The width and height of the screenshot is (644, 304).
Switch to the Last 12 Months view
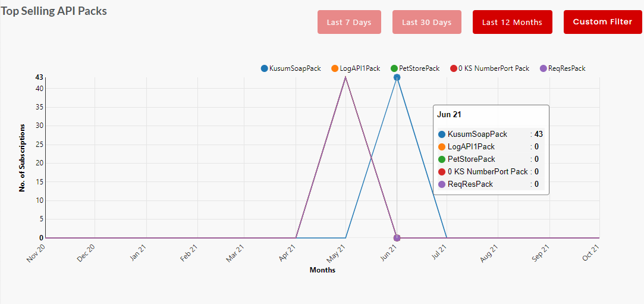[512, 22]
